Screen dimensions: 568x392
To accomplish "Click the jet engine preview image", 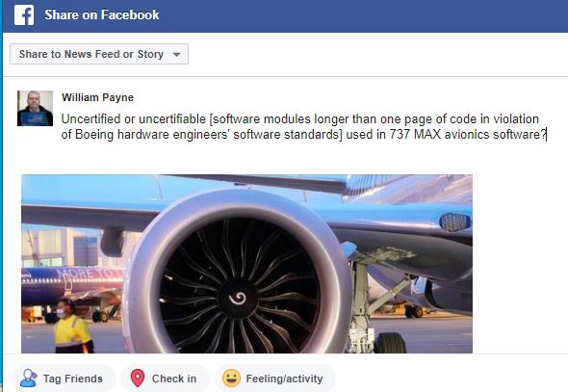I will coord(246,264).
